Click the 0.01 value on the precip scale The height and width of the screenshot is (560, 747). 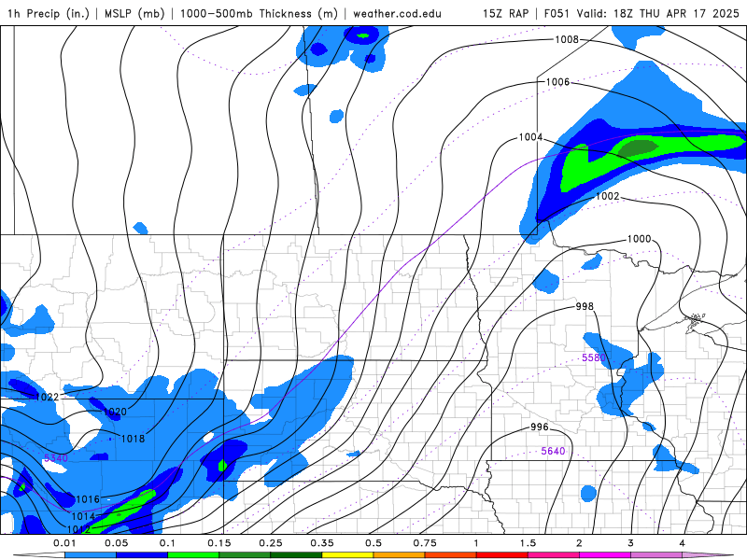(x=64, y=543)
